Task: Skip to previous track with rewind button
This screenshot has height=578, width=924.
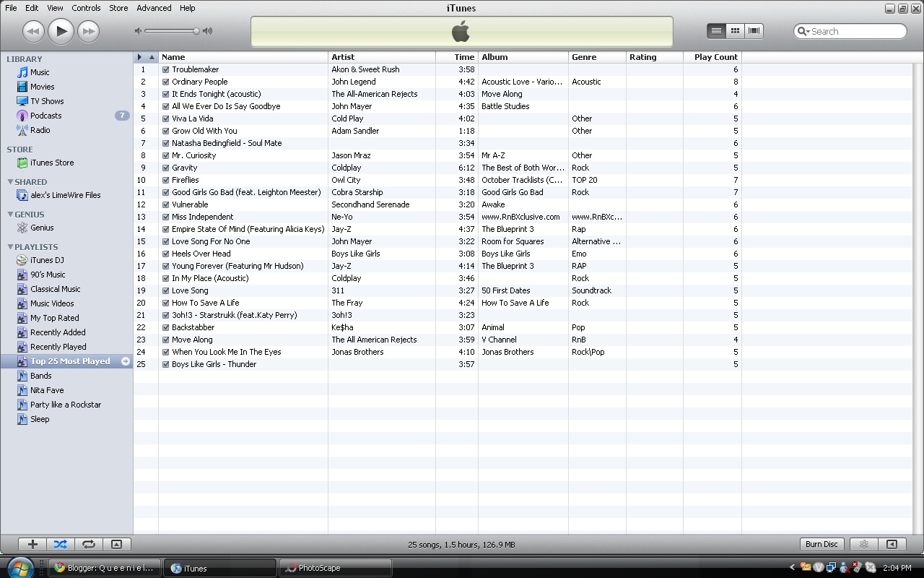Action: pyautogui.click(x=33, y=31)
